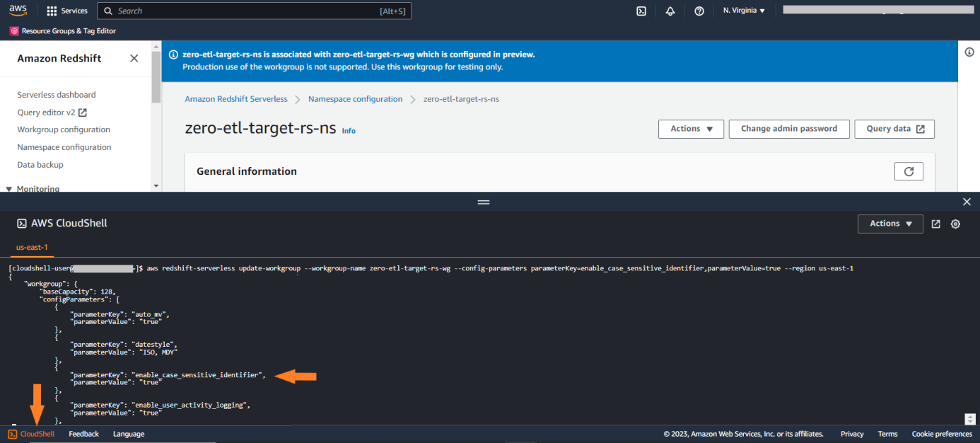This screenshot has width=980, height=443.
Task: Click the CloudShell panel resize handle icon
Action: point(484,202)
